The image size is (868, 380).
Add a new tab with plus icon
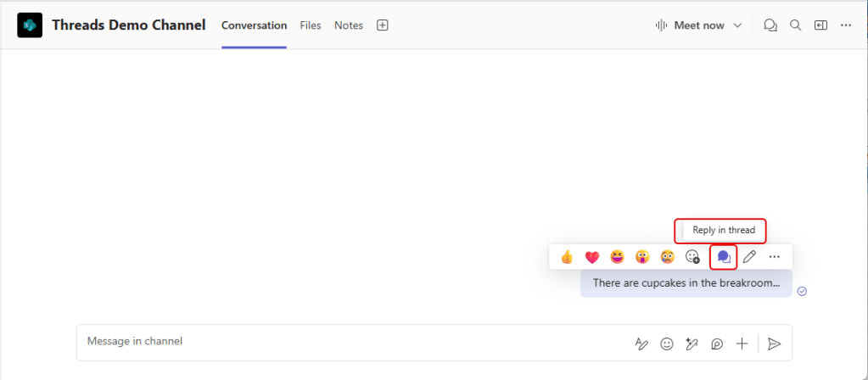click(x=383, y=25)
